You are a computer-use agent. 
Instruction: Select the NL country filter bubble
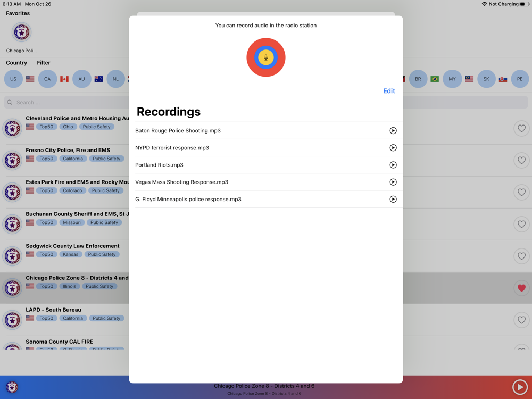coord(115,79)
